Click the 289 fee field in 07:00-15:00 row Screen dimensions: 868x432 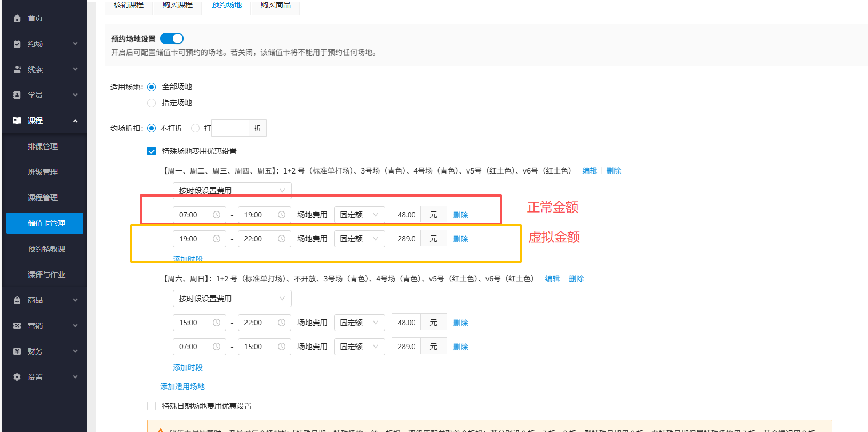coord(406,347)
